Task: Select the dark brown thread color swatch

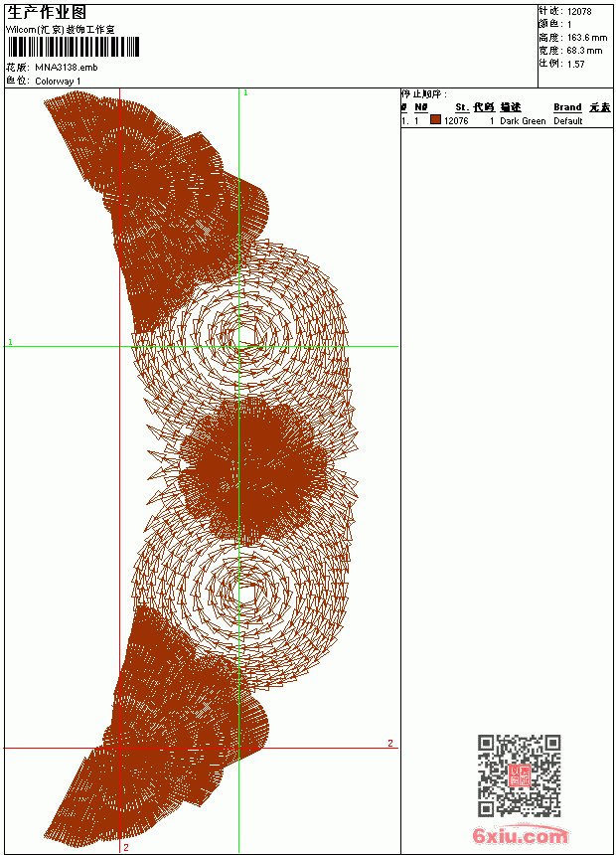Action: point(435,119)
